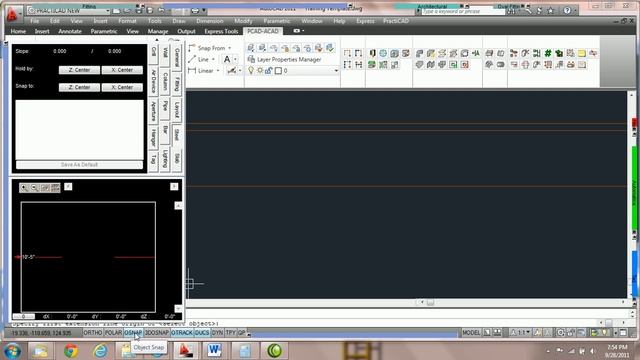Toggle DUCS dynamic UCS
The width and height of the screenshot is (640, 360).
202,333
